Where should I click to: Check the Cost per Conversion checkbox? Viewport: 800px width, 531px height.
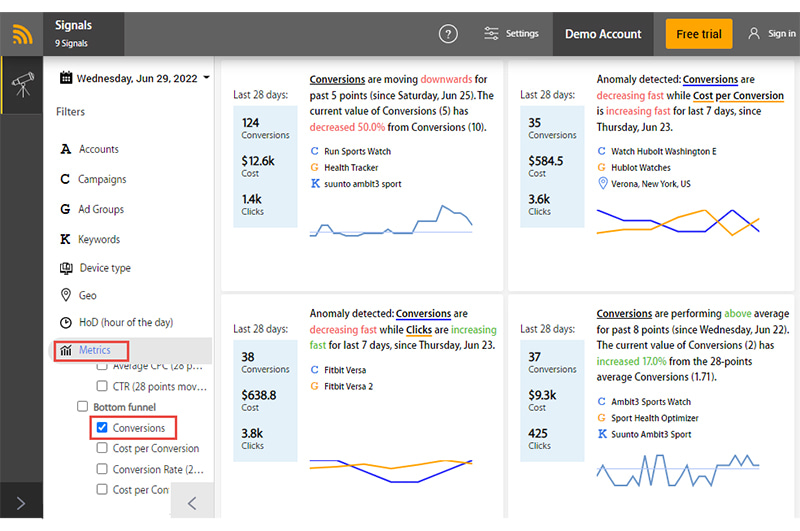tap(102, 448)
